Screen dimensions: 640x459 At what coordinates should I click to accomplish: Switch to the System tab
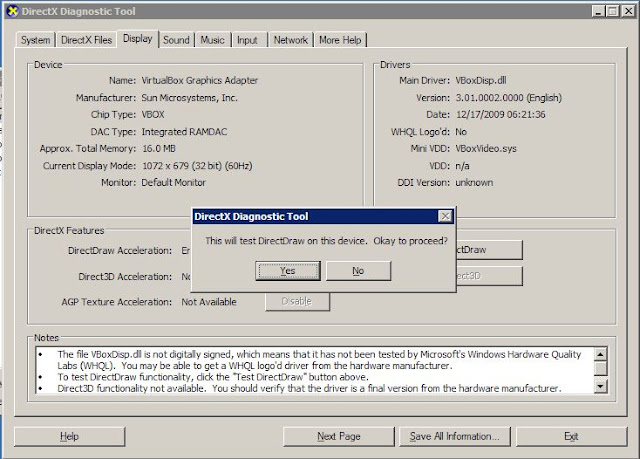[x=36, y=40]
